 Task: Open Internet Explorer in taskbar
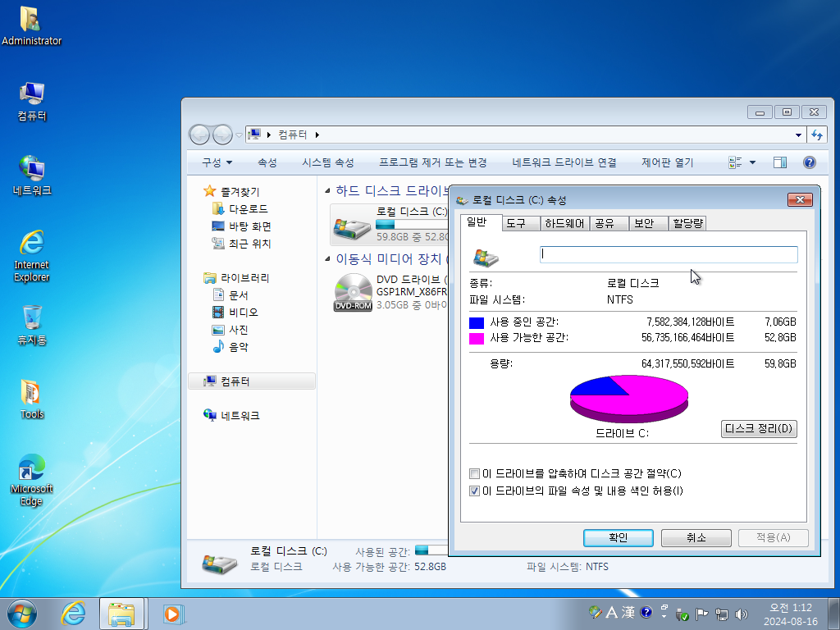[73, 614]
